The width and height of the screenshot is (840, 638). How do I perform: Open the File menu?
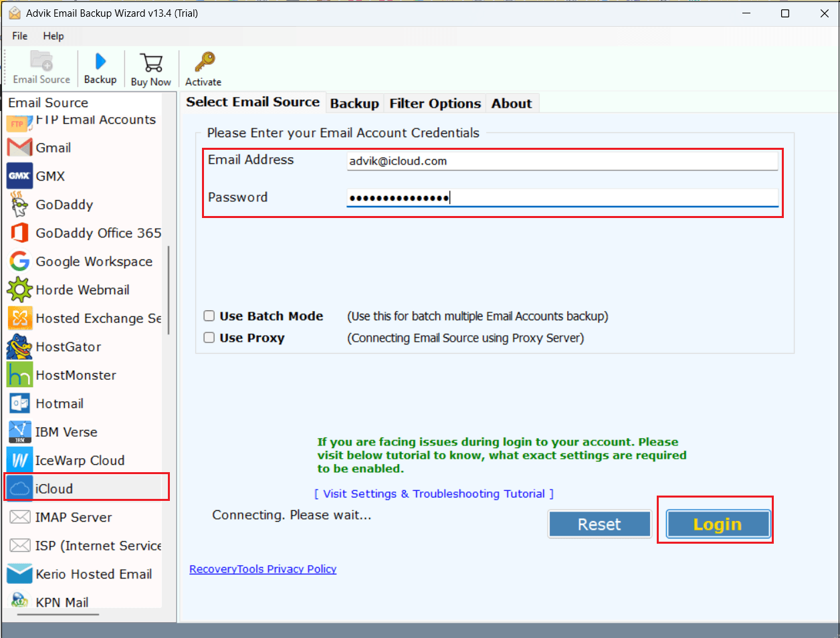tap(20, 36)
